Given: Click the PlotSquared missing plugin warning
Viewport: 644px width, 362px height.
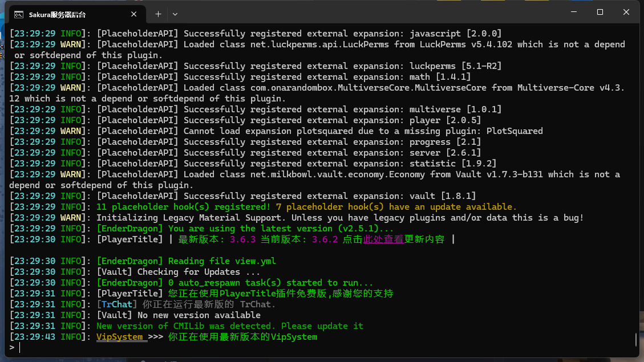Looking at the screenshot, I should click(x=276, y=131).
